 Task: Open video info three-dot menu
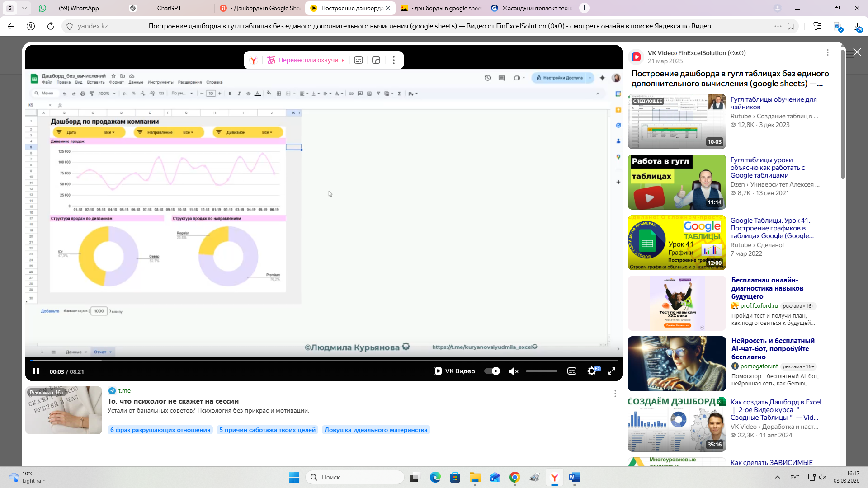pyautogui.click(x=828, y=53)
